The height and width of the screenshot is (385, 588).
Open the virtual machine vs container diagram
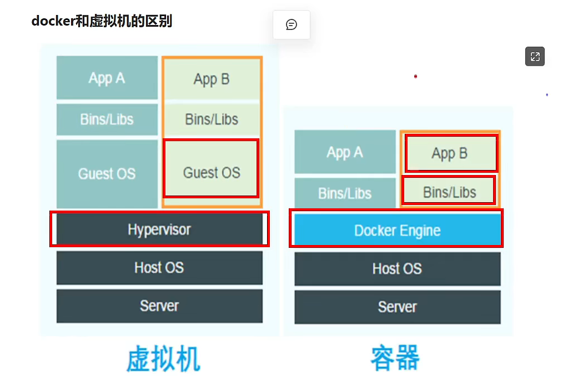coord(277,210)
